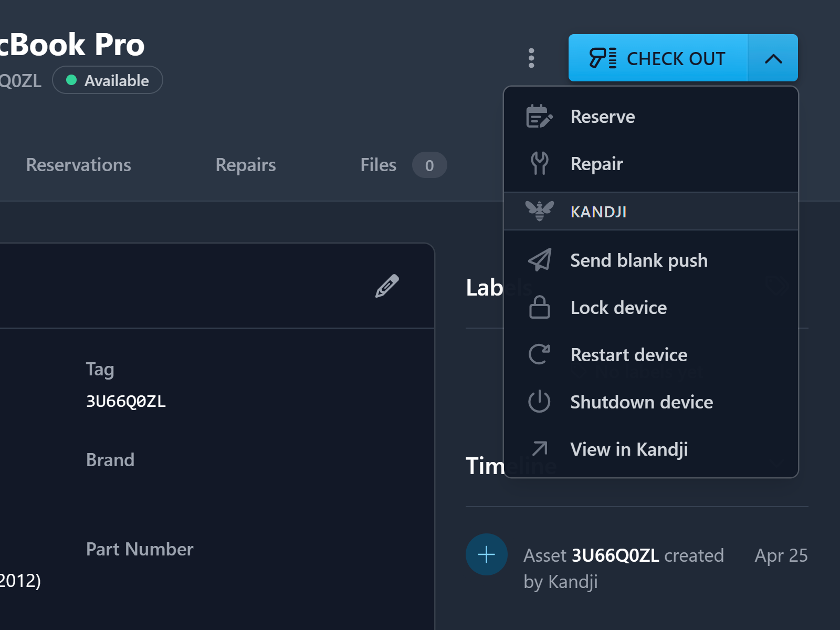Click the Kandji bee logo icon
This screenshot has width=840, height=630.
pyautogui.click(x=539, y=211)
